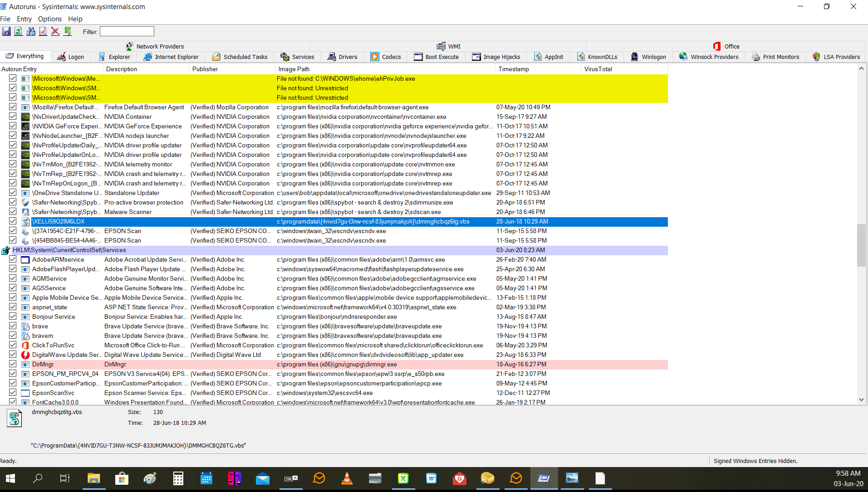Open the File menu
Screen dimensions: 868x492
tap(5, 19)
